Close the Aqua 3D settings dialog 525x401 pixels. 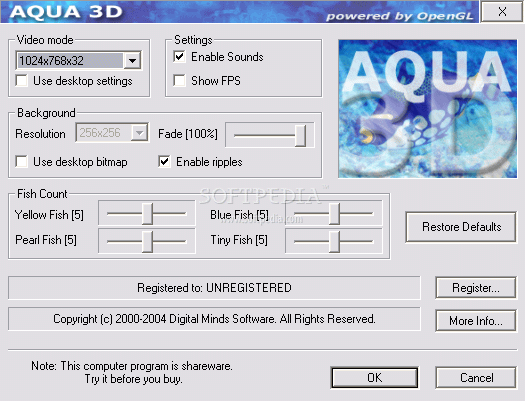[502, 12]
